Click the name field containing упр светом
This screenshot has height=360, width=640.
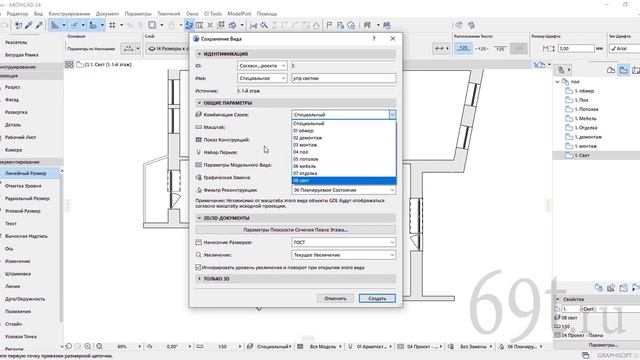(344, 78)
